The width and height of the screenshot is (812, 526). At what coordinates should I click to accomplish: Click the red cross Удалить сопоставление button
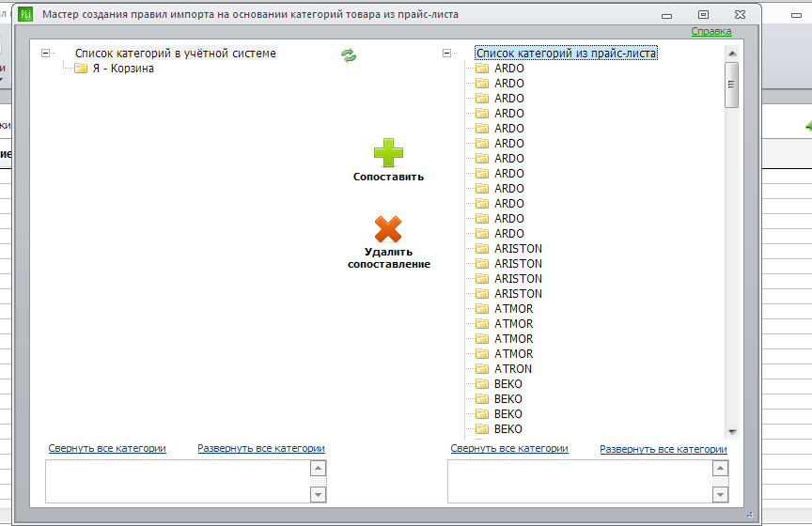pos(388,242)
